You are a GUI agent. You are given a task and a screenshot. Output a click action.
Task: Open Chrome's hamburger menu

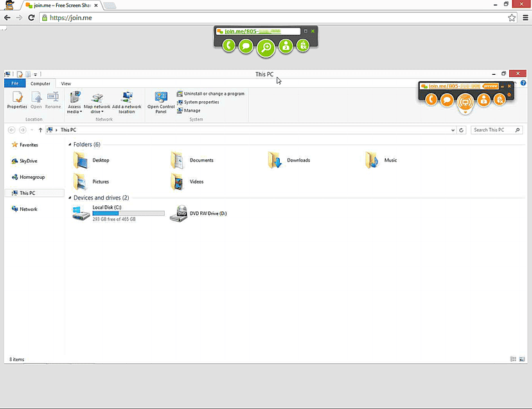click(x=525, y=17)
